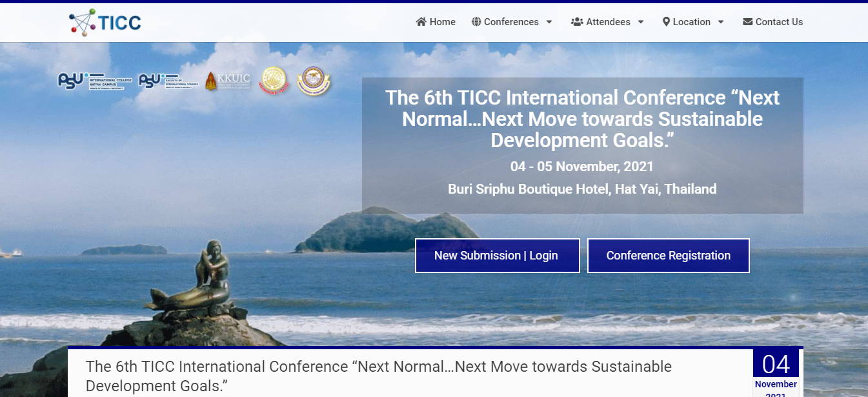The width and height of the screenshot is (868, 397).
Task: Click the KKUIC logo
Action: pyautogui.click(x=228, y=81)
